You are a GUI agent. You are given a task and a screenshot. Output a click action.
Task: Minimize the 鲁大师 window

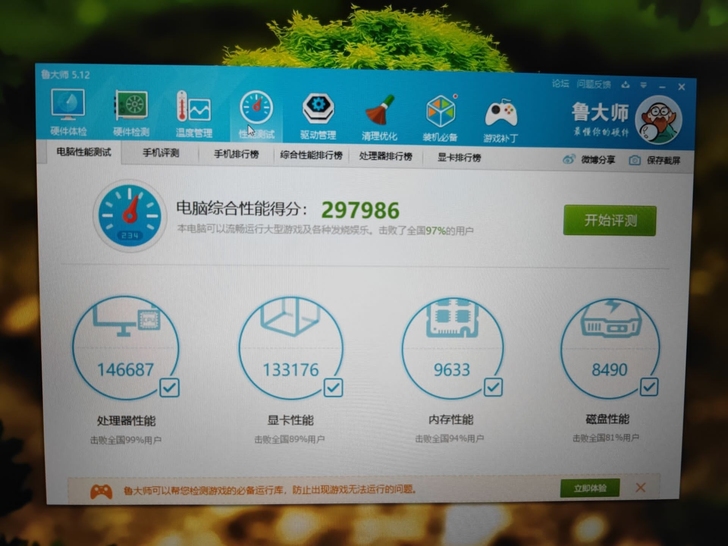point(663,86)
